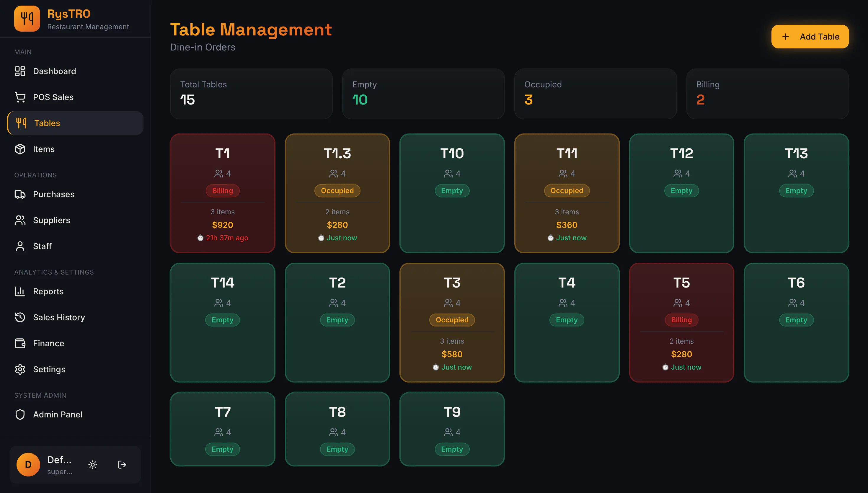
Task: Go to POS Sales page
Action: tap(75, 97)
